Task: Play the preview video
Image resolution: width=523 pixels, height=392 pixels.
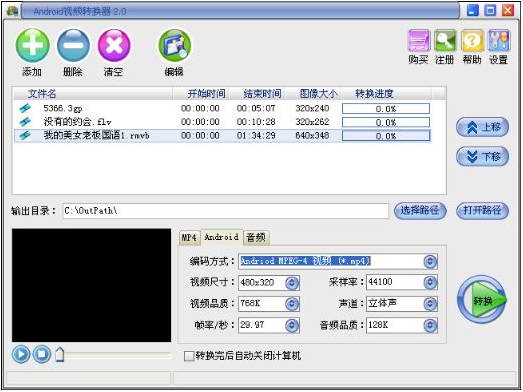Action: coord(21,354)
